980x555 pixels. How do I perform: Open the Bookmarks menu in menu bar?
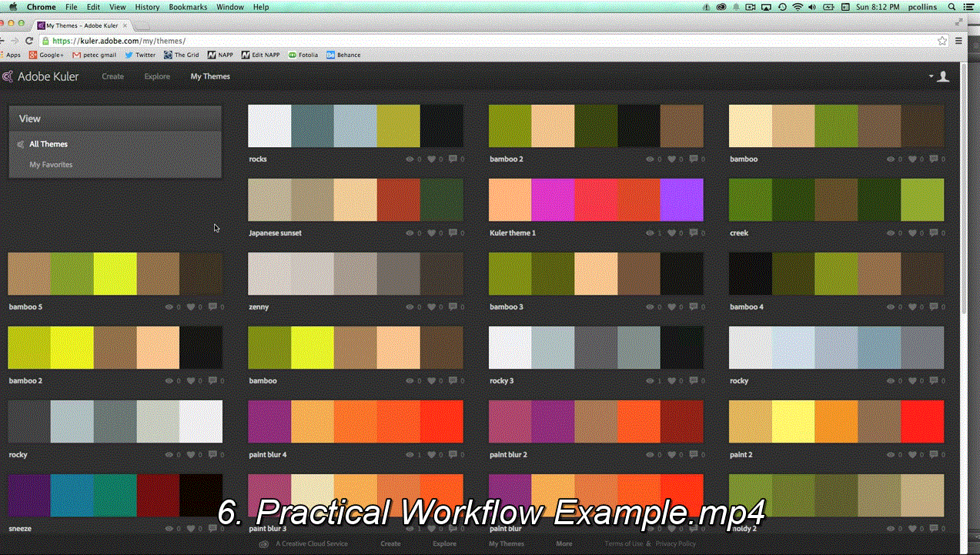tap(188, 7)
